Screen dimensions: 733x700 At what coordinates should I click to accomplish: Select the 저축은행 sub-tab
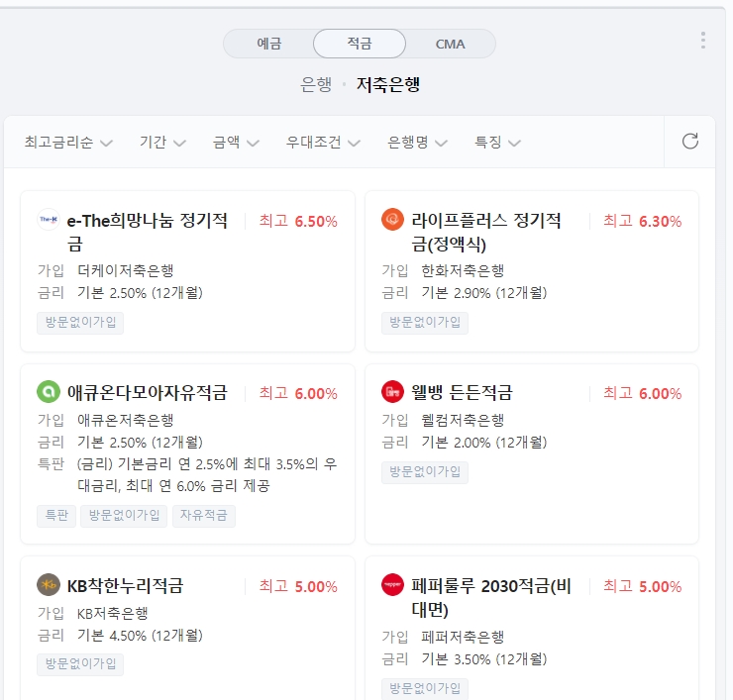pos(388,84)
